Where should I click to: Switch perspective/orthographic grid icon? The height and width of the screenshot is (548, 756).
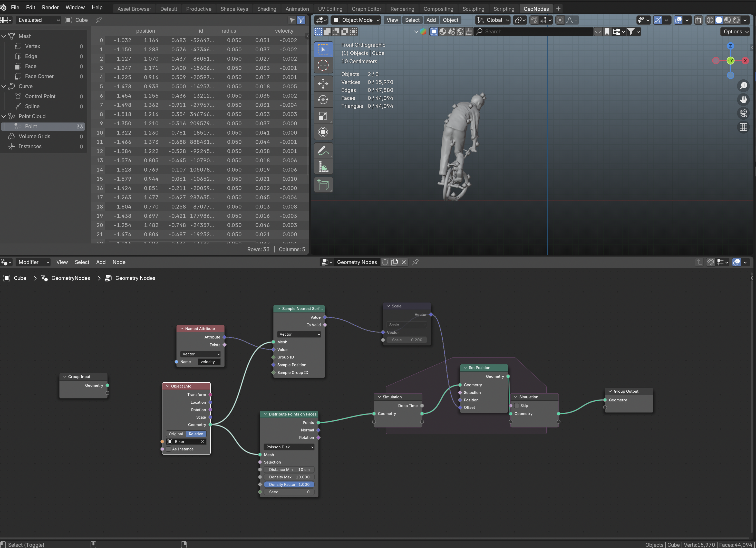click(x=743, y=127)
